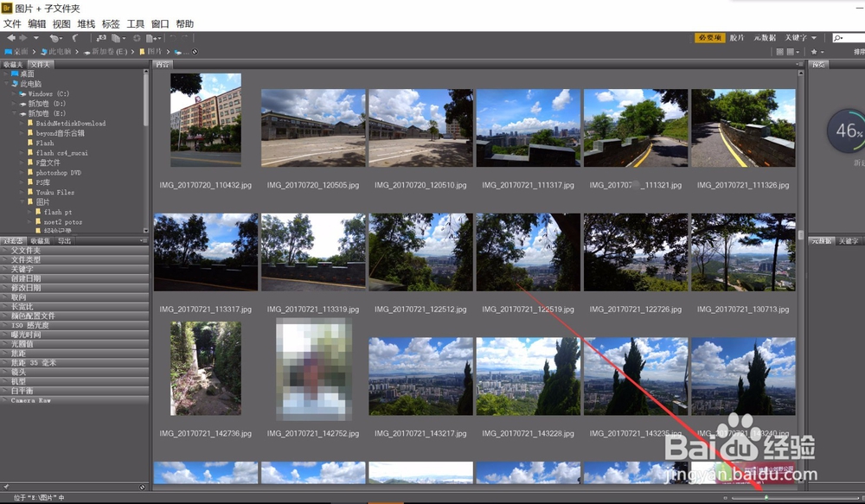
Task: Open the 视图 menu
Action: pyautogui.click(x=61, y=23)
